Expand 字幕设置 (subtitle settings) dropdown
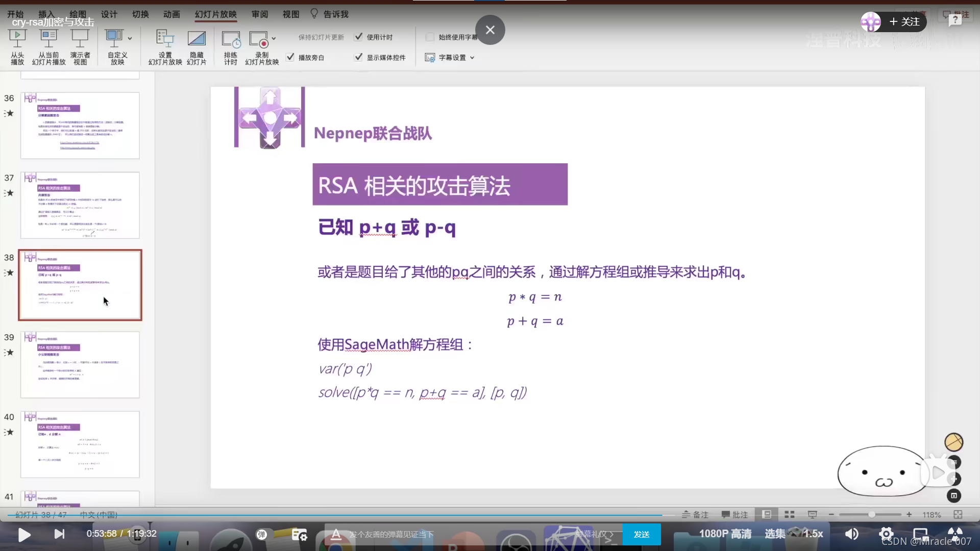Image resolution: width=980 pixels, height=551 pixels. coord(472,58)
